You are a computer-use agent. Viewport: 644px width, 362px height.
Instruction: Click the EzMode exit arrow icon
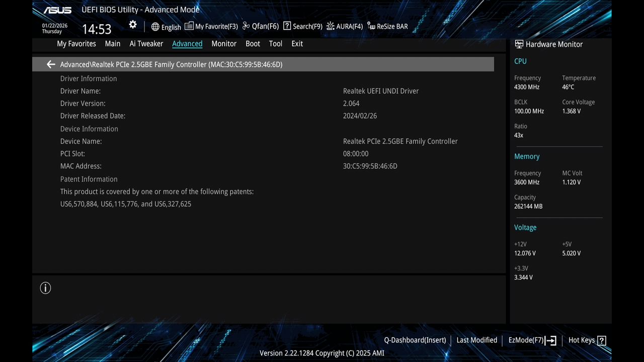(551, 340)
